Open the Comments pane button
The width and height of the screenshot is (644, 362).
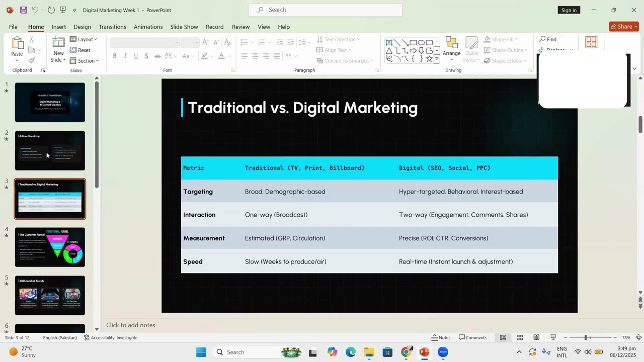(x=473, y=337)
